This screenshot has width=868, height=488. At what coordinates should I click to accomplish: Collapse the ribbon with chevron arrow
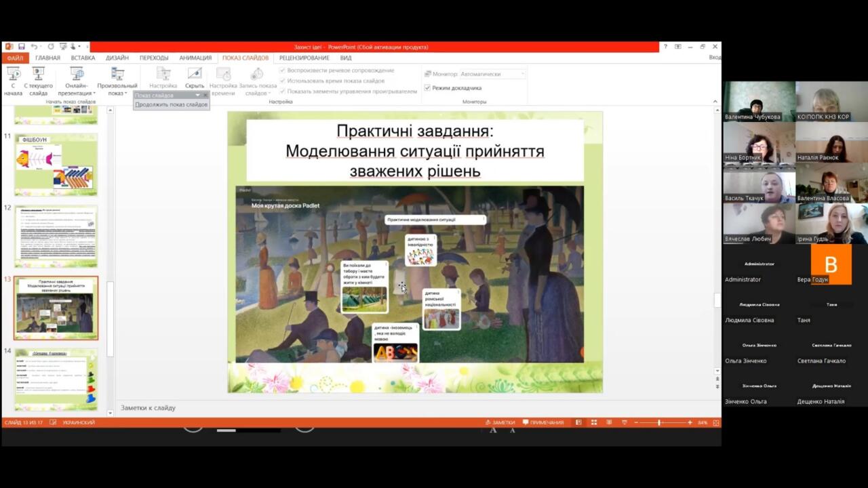coord(715,102)
